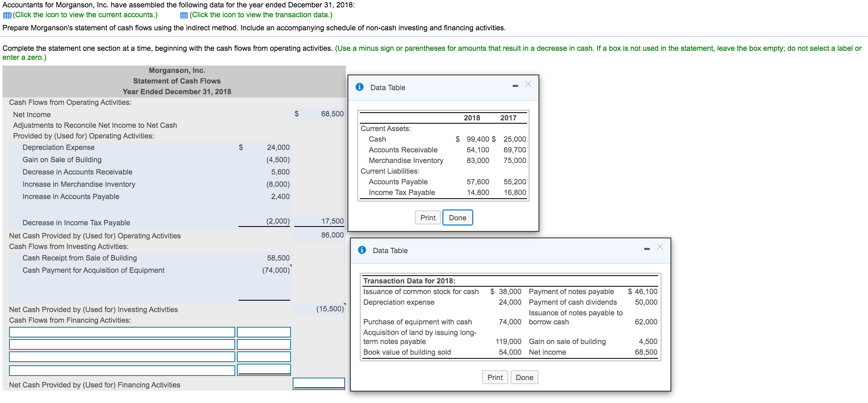Click 'Decrease in Income Tax Payable' label
Viewport: 868px width, 403px height.
[x=76, y=223]
